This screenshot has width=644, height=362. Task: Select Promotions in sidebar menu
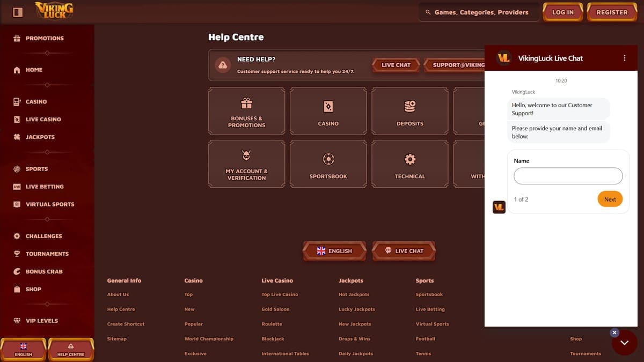[x=45, y=38]
